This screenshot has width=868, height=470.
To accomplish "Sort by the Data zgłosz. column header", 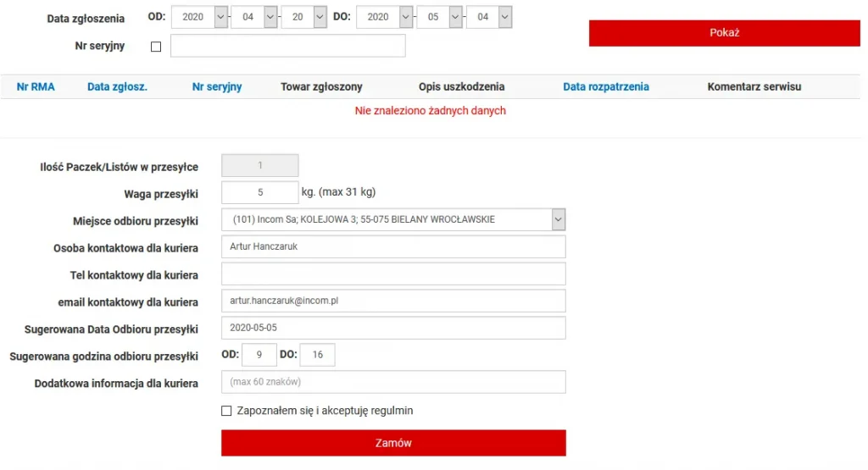I will coord(117,86).
